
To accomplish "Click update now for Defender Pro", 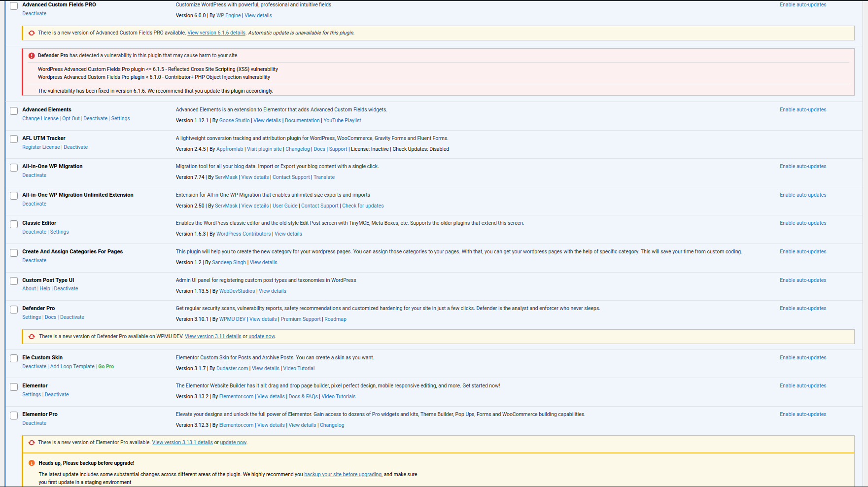I will coord(261,337).
